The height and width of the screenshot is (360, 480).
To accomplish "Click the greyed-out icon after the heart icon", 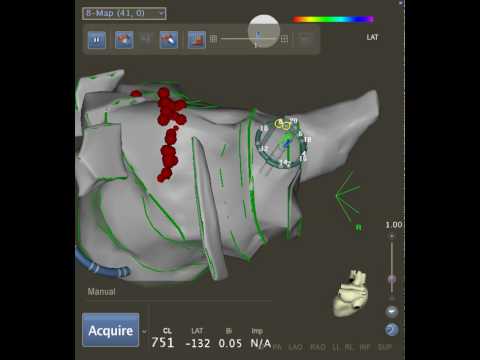I will click(146, 40).
